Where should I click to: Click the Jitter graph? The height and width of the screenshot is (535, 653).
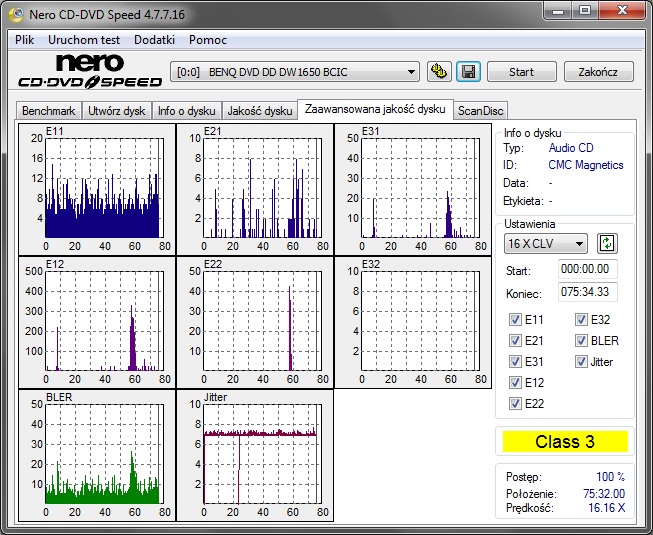point(255,455)
